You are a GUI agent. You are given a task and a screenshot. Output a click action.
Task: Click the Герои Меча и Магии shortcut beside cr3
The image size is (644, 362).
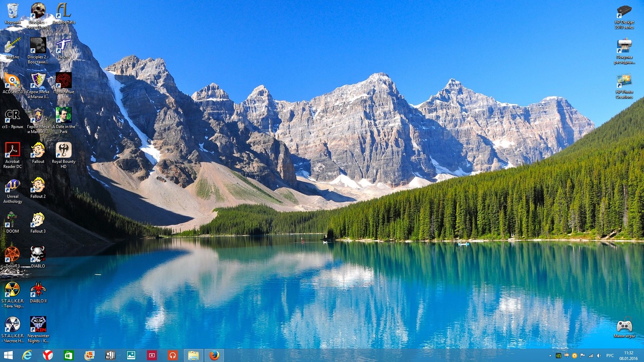click(38, 121)
